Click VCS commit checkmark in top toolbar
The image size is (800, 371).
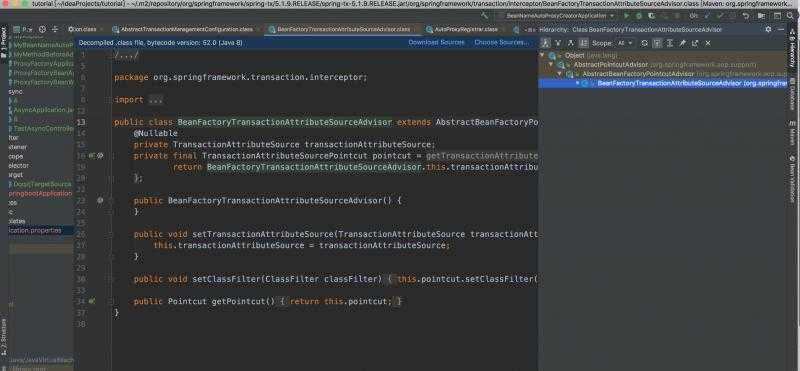720,16
